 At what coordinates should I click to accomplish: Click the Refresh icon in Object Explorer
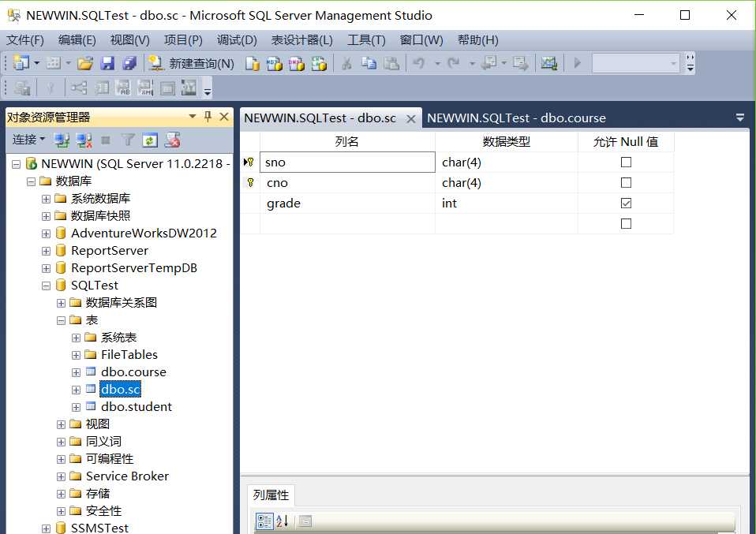click(x=150, y=140)
